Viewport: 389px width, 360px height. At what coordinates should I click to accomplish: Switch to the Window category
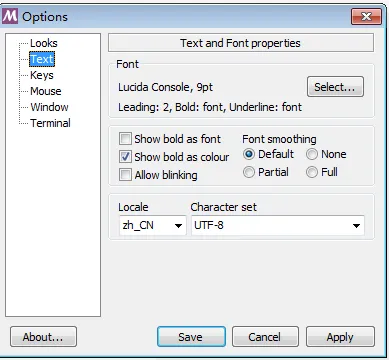click(x=49, y=107)
